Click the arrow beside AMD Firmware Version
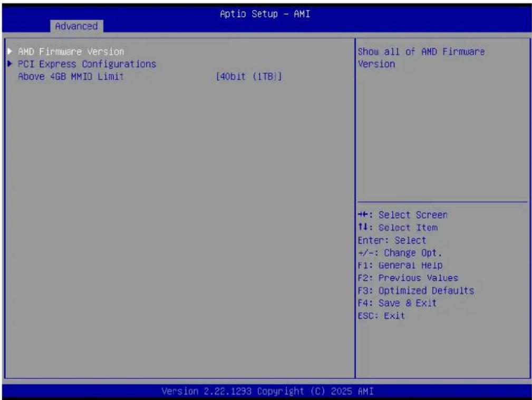Viewport: 532px width, 400px height. [10, 51]
